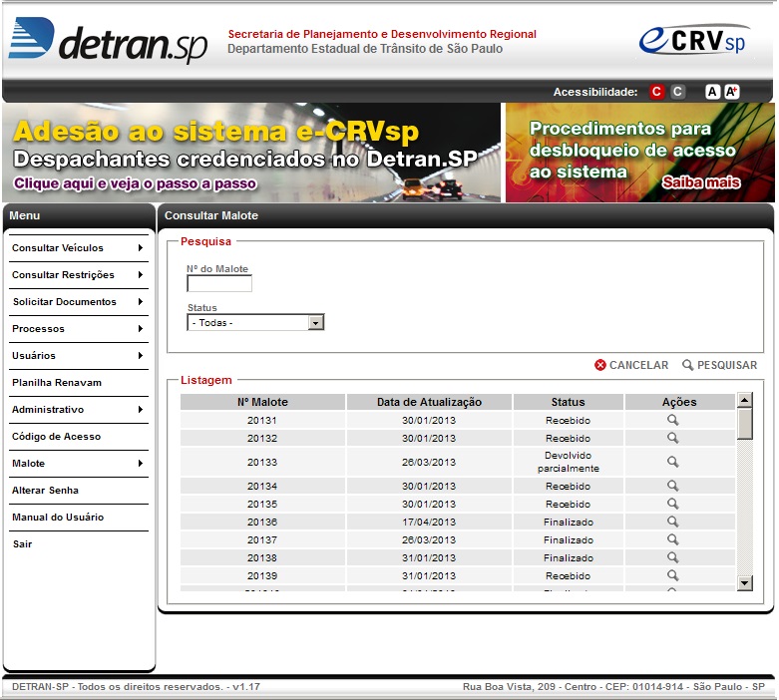View details of malote 20136
Image resolution: width=779 pixels, height=700 pixels.
672,522
